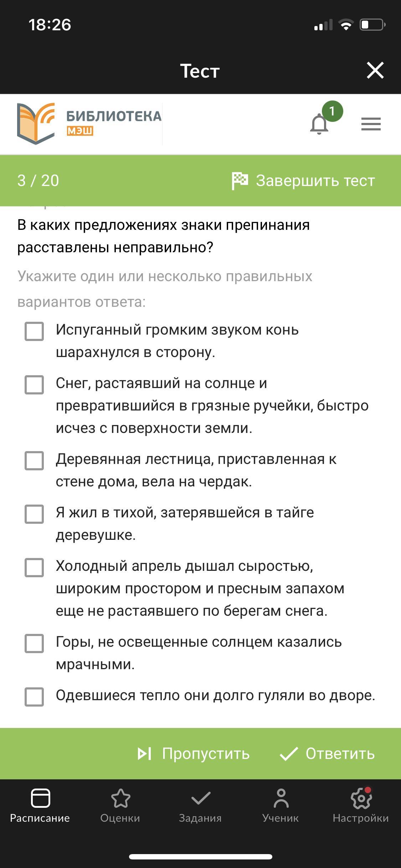Submit answer with Ответить button

327,754
